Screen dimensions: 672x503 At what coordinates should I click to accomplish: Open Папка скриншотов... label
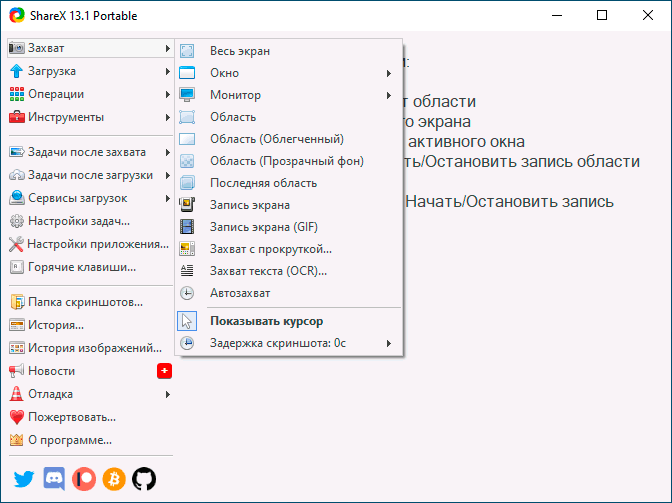85,302
